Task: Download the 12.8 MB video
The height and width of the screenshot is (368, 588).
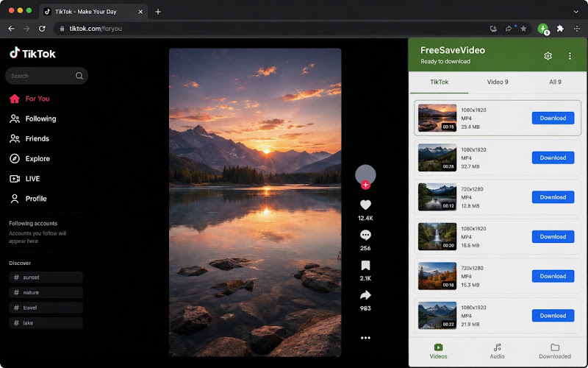Action: pyautogui.click(x=553, y=197)
